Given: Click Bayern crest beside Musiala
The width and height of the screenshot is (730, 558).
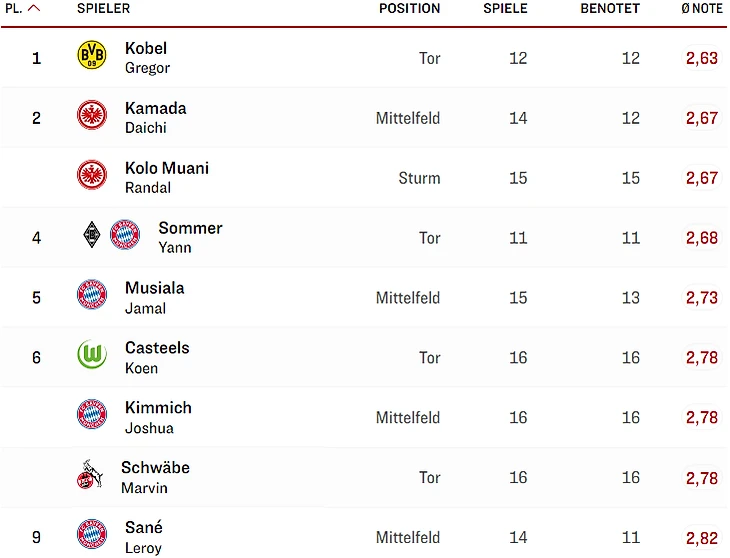Looking at the screenshot, I should pos(91,296).
